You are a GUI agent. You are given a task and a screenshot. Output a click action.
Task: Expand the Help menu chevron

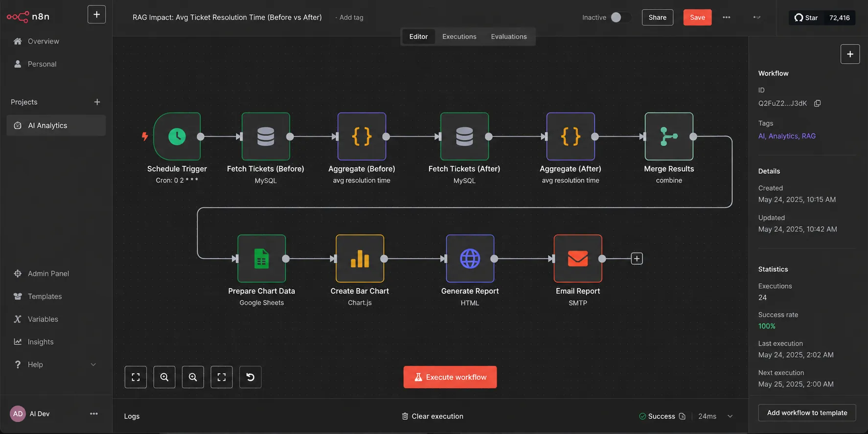93,365
